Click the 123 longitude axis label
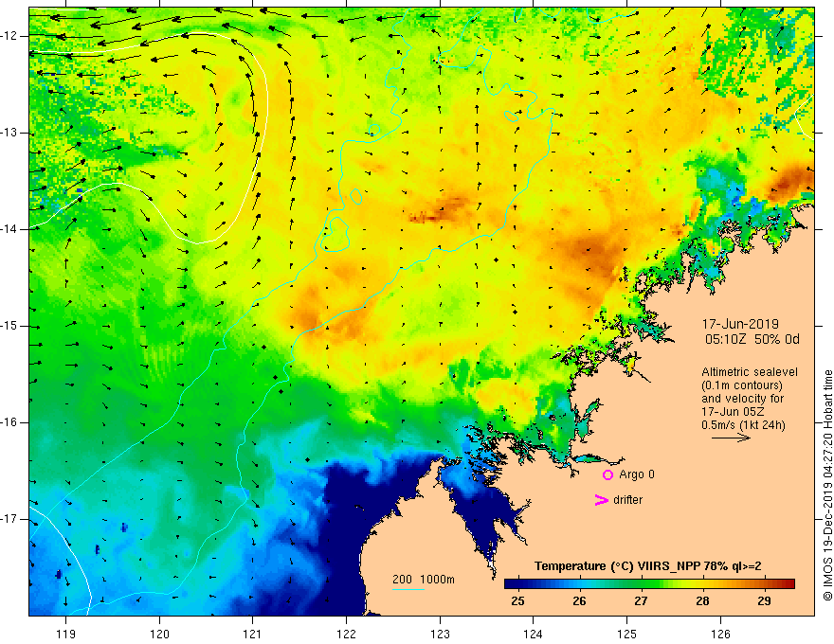This screenshot has width=834, height=644. coord(440,634)
